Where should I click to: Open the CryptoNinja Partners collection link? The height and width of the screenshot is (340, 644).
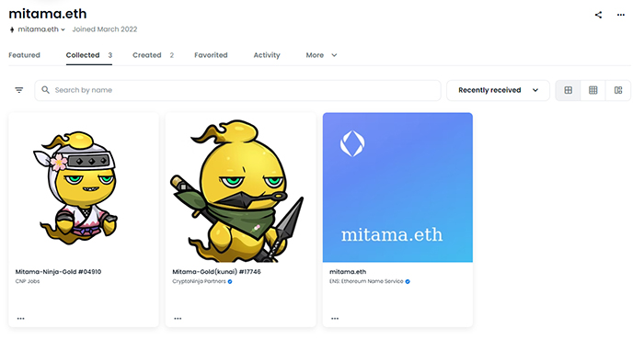(200, 281)
